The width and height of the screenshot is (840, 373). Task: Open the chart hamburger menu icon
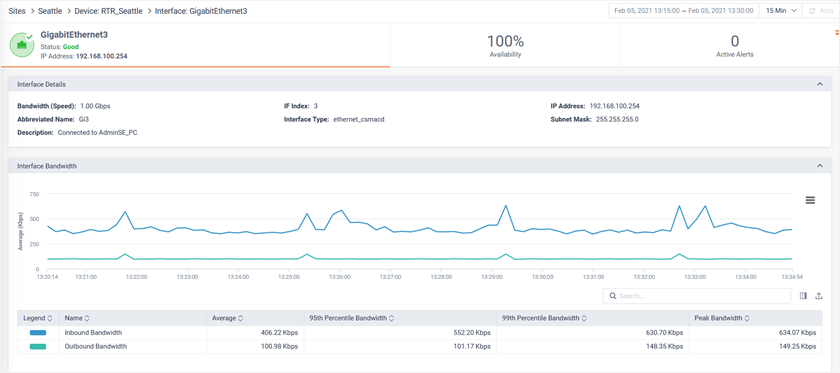pos(810,200)
